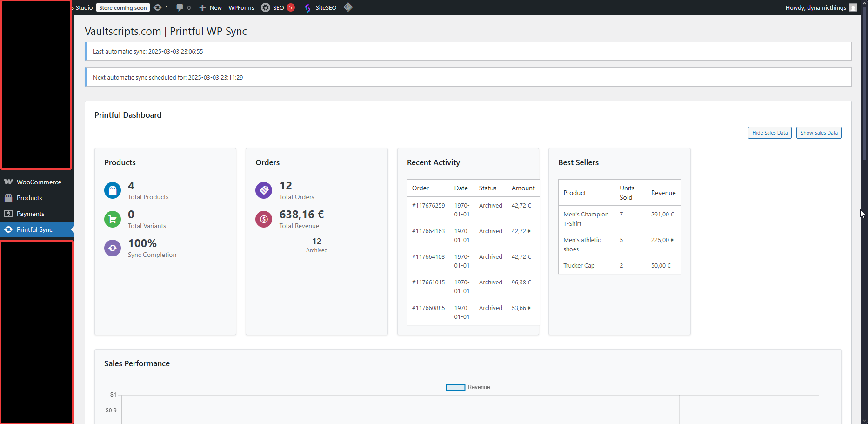Click the Show Sales Data button
Image resolution: width=868 pixels, height=424 pixels.
[x=819, y=133]
